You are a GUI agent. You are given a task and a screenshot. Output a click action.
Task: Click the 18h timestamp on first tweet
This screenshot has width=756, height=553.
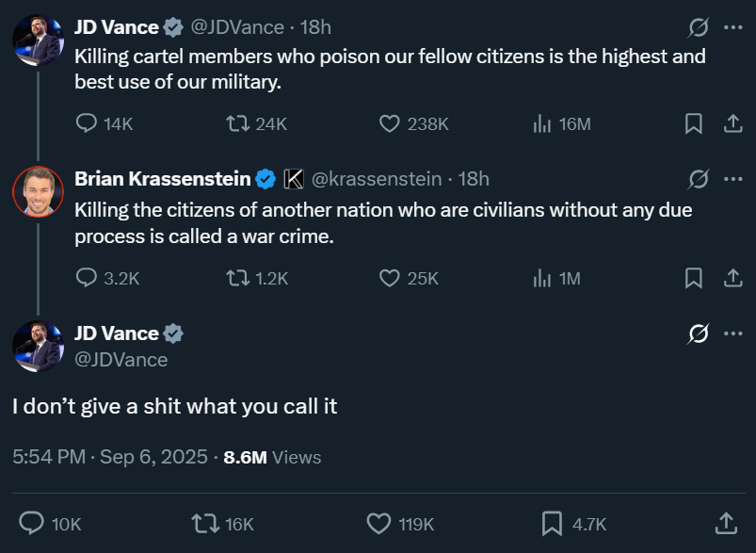[315, 27]
